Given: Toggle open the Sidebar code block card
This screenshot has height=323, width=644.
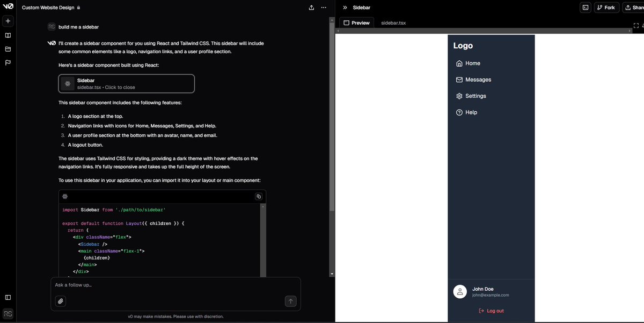Looking at the screenshot, I should click(126, 83).
